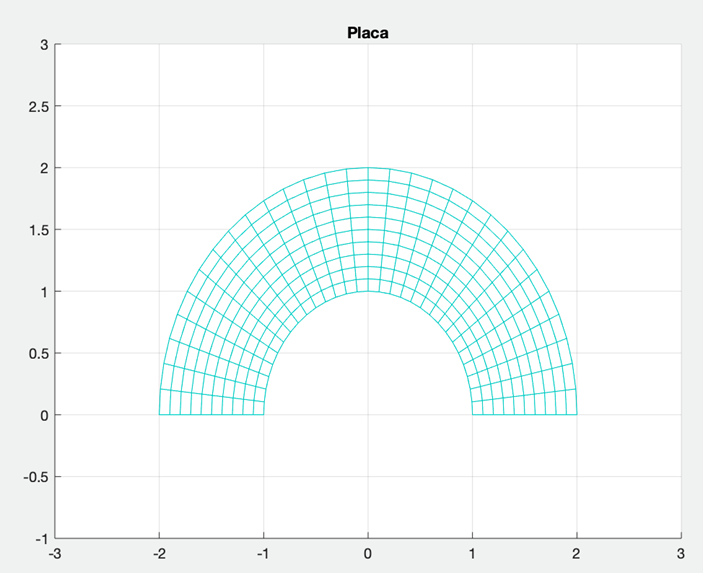
Task: Click the topmost point of the outer mesh arc
Action: (x=368, y=168)
